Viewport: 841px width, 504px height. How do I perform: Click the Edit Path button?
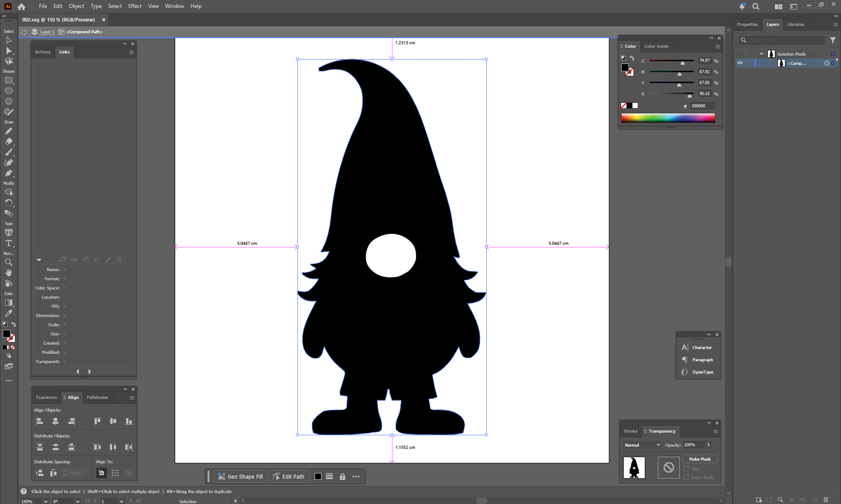(x=289, y=476)
